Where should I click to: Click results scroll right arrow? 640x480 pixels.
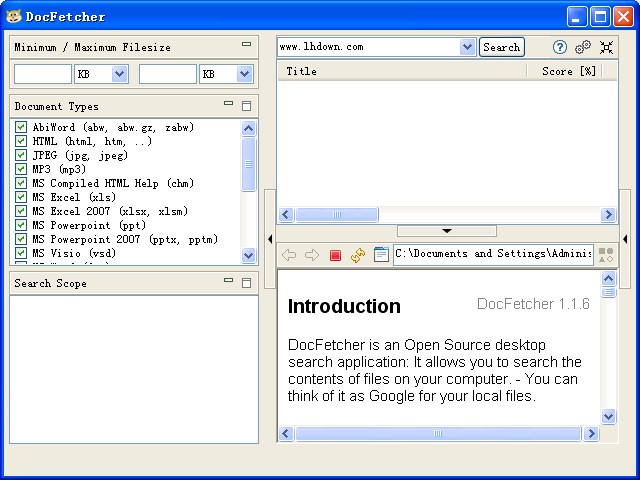[608, 214]
